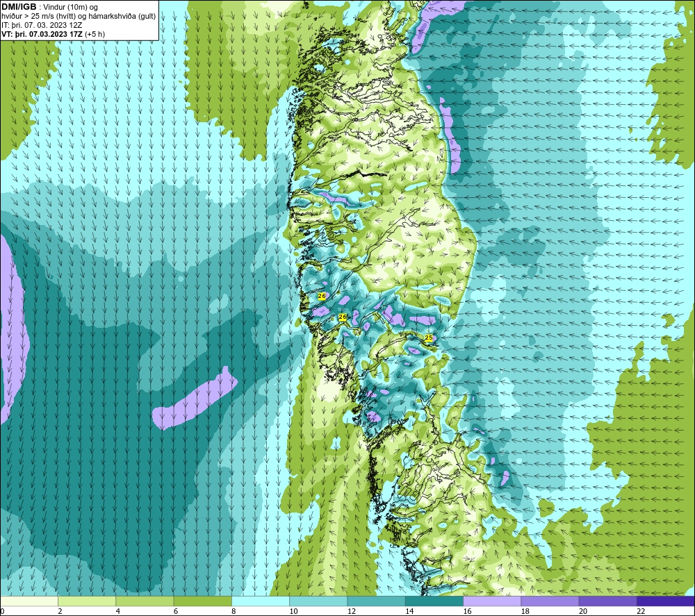Image resolution: width=695 pixels, height=616 pixels.
Task: Select the 4–6 m/s green legend swatch
Action: pos(145,601)
